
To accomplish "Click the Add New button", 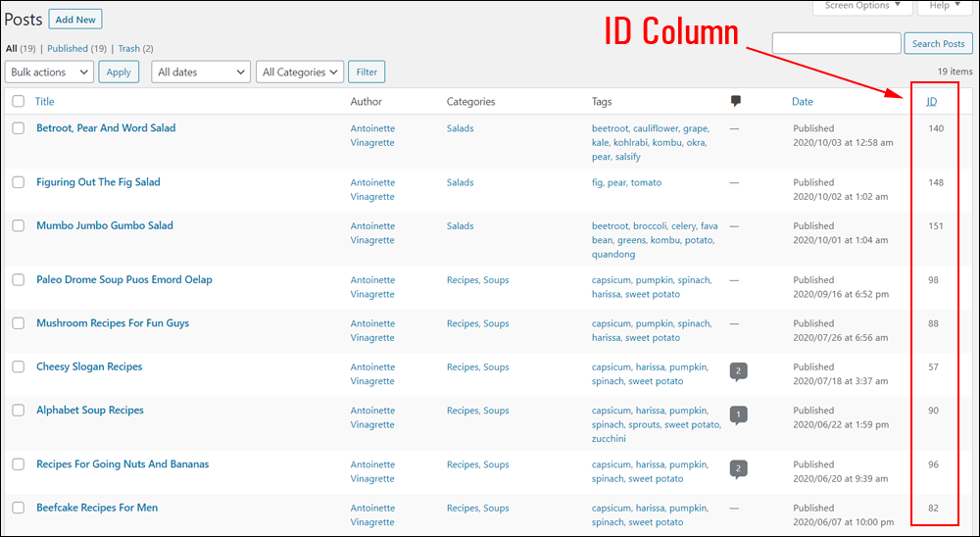I will (x=75, y=20).
